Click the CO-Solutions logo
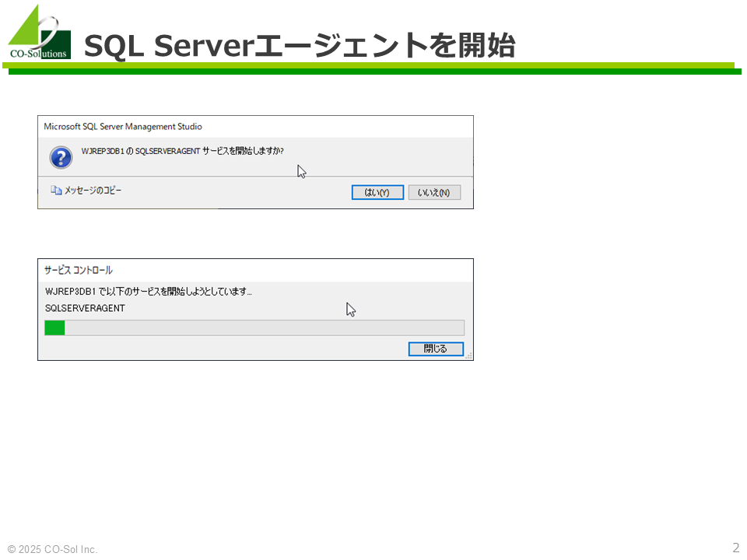Image resolution: width=747 pixels, height=560 pixels. (x=39, y=32)
